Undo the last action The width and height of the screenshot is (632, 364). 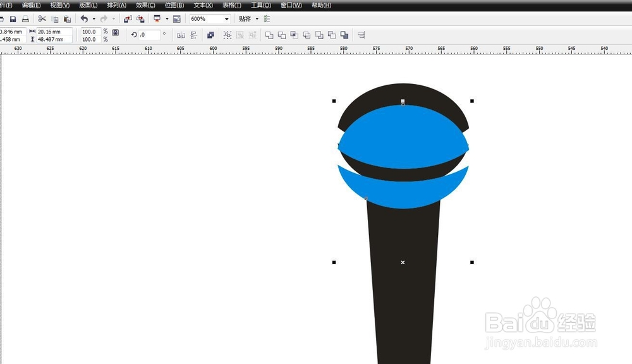[x=84, y=18]
